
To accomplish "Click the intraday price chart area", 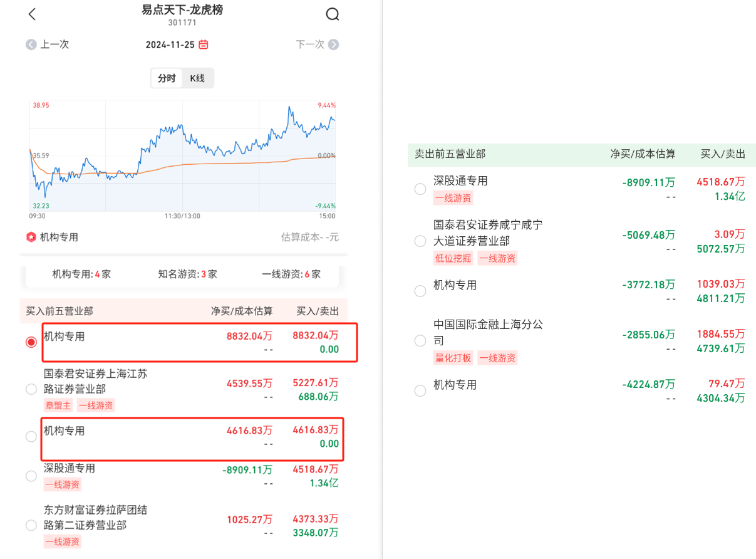I will point(182,157).
